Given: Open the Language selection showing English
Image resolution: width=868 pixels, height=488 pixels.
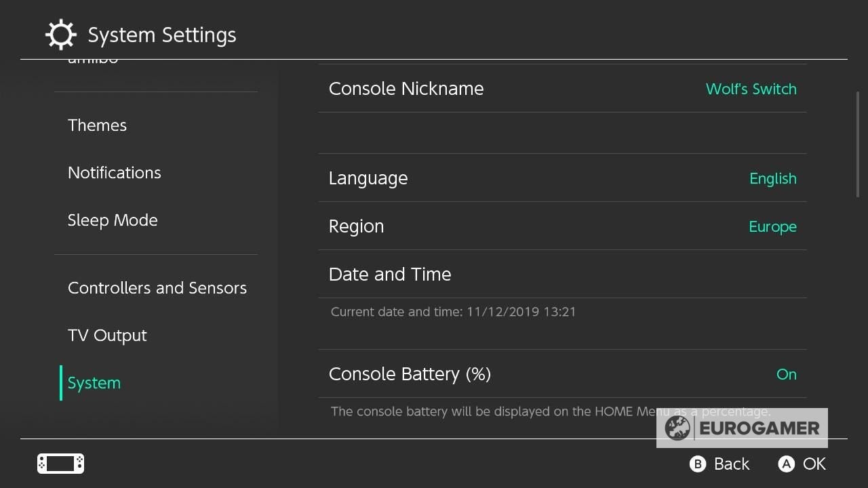Looking at the screenshot, I should click(x=561, y=178).
